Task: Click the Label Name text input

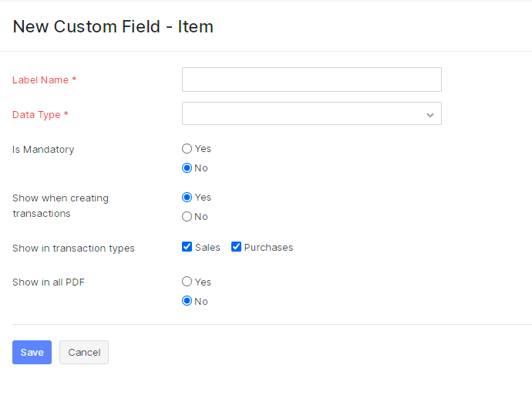Action: [311, 79]
